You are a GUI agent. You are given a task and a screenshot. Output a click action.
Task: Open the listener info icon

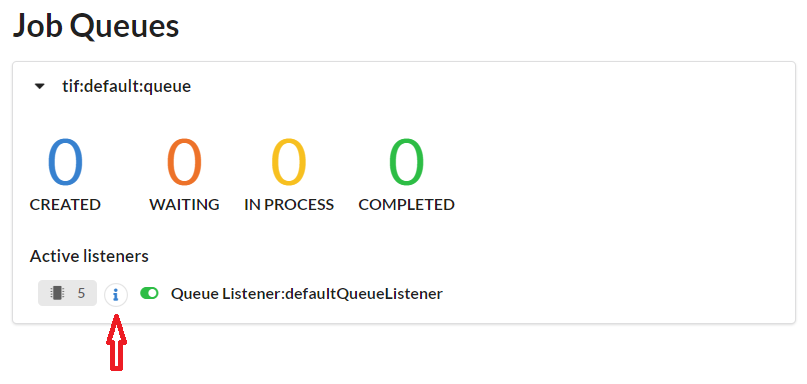(x=116, y=295)
